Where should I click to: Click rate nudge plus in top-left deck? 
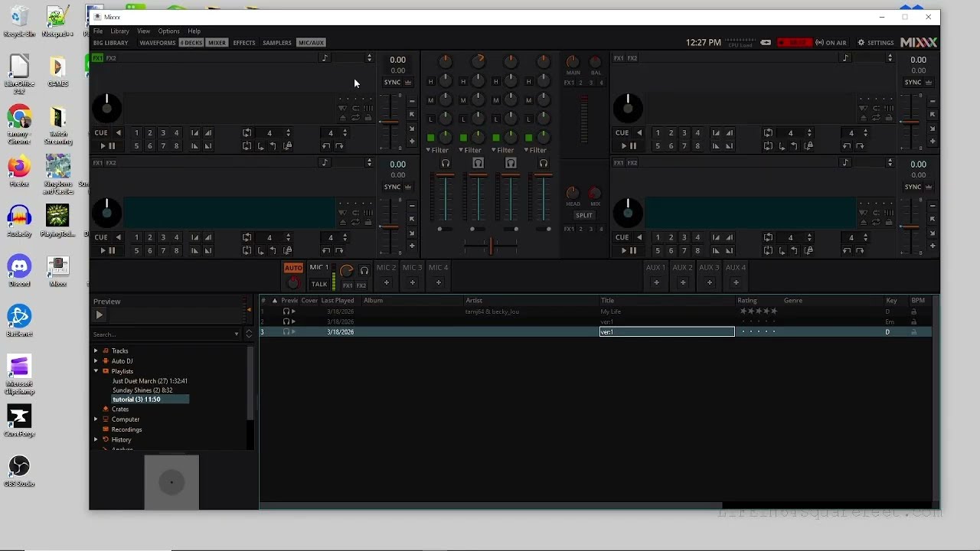412,141
